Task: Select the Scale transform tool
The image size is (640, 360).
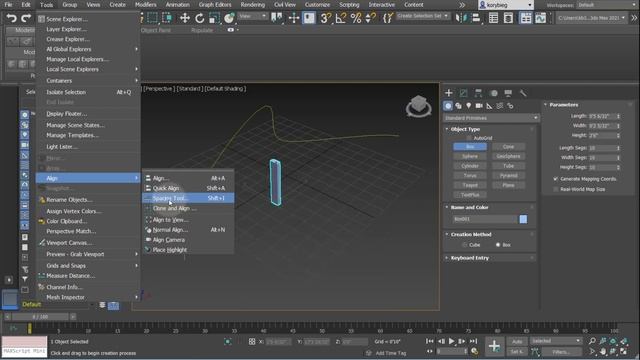Action: tap(214, 18)
